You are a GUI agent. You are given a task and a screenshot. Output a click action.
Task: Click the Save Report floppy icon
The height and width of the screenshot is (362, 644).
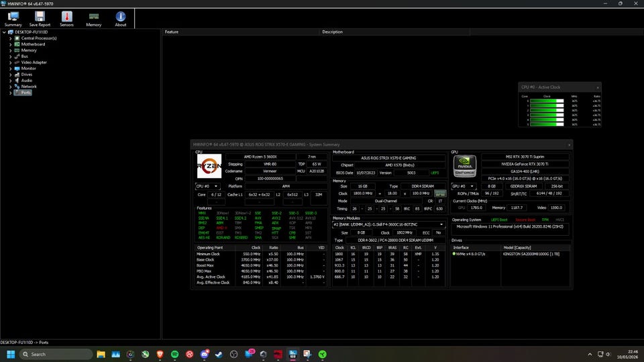[x=40, y=16]
